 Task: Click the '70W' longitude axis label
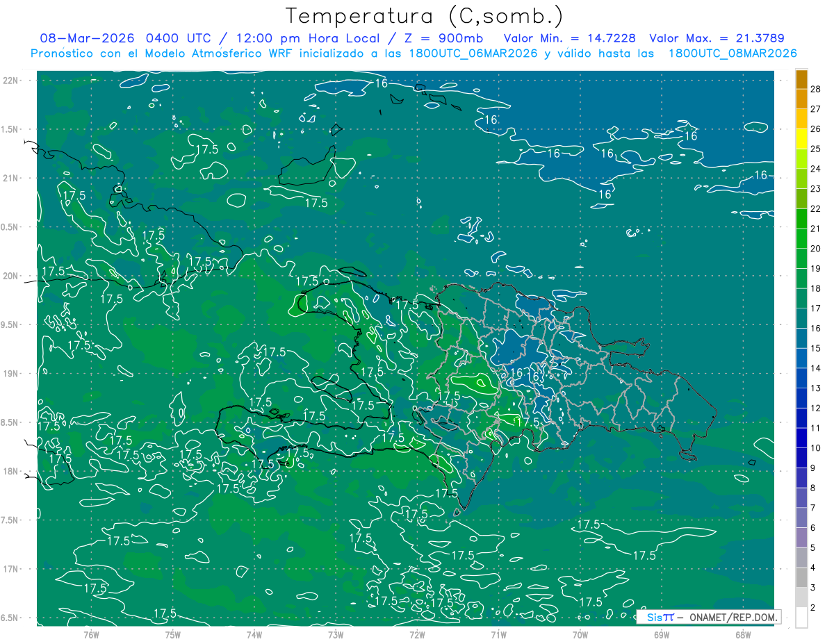tap(580, 635)
